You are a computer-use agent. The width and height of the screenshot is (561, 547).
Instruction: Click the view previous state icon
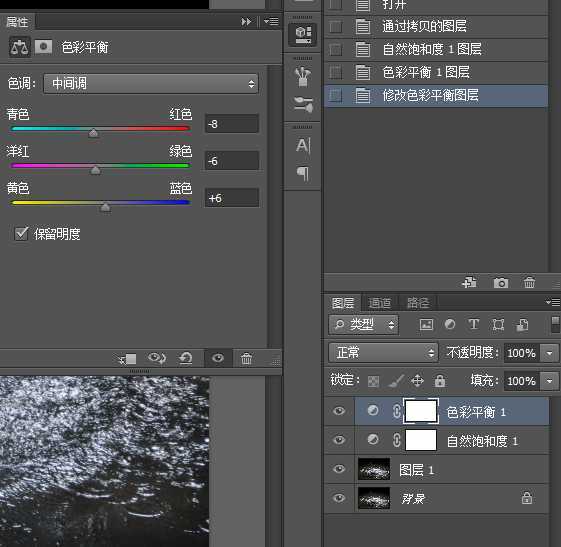pos(157,358)
